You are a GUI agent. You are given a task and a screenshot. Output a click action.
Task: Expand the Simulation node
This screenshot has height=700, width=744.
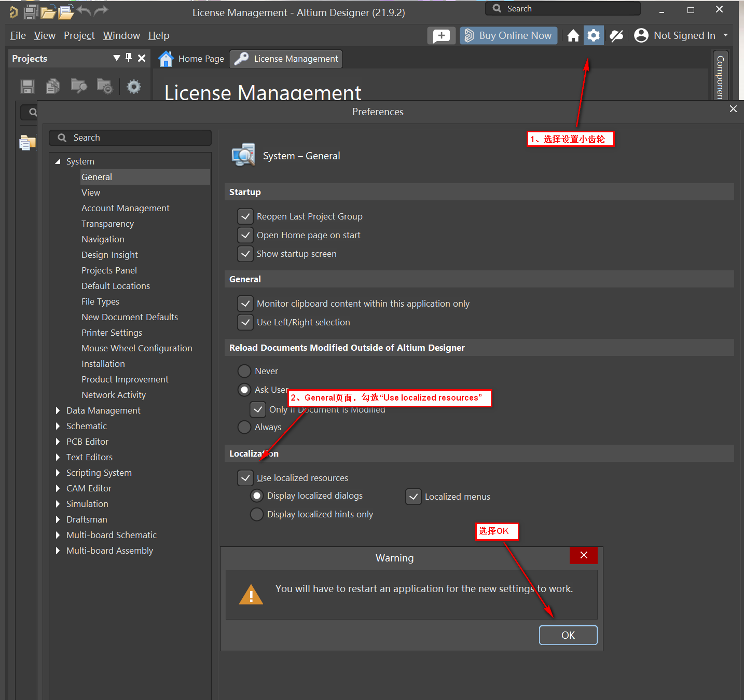tap(58, 504)
